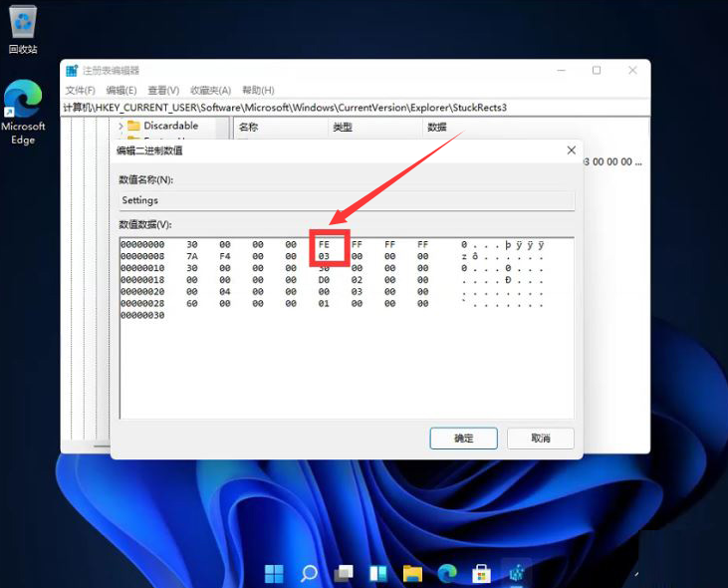Viewport: 728px width, 588px height.
Task: Click first 30 byte in row 00000000
Action: point(192,244)
